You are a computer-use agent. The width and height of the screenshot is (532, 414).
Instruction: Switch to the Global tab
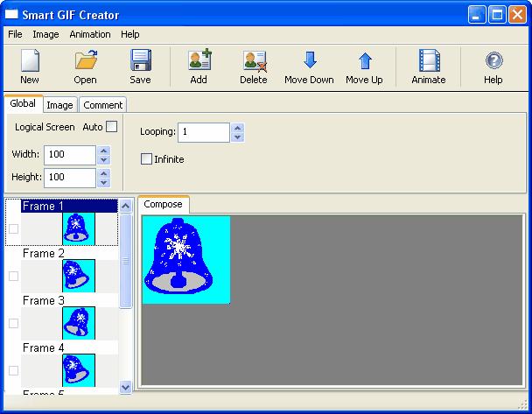23,103
